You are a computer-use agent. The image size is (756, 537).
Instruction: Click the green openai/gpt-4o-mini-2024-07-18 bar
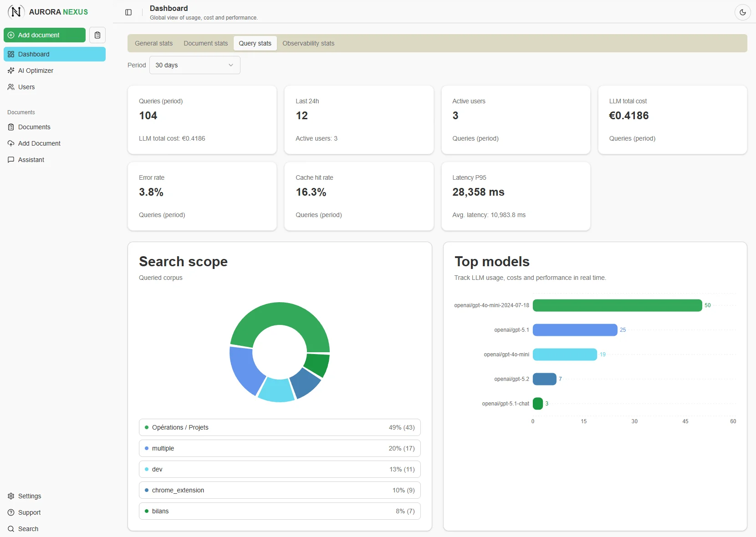[x=617, y=305]
